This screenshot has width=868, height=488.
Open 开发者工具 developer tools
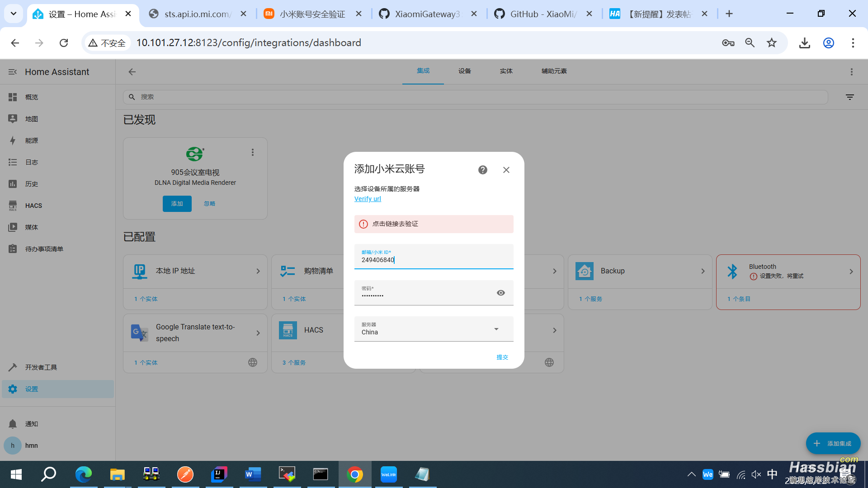tap(58, 367)
